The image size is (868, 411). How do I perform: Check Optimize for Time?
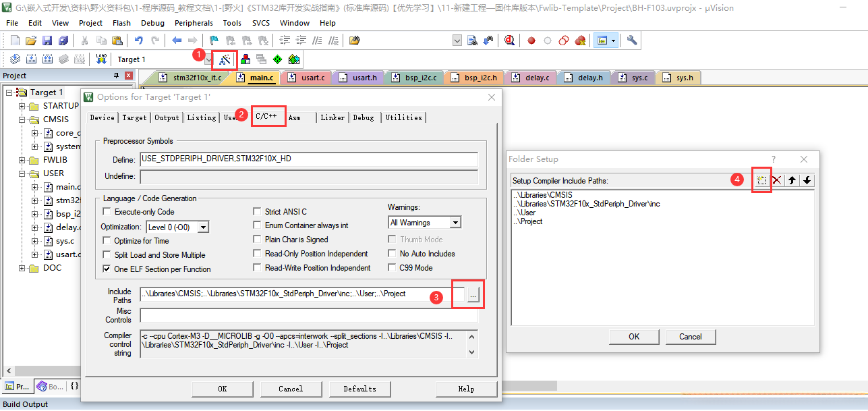[107, 241]
